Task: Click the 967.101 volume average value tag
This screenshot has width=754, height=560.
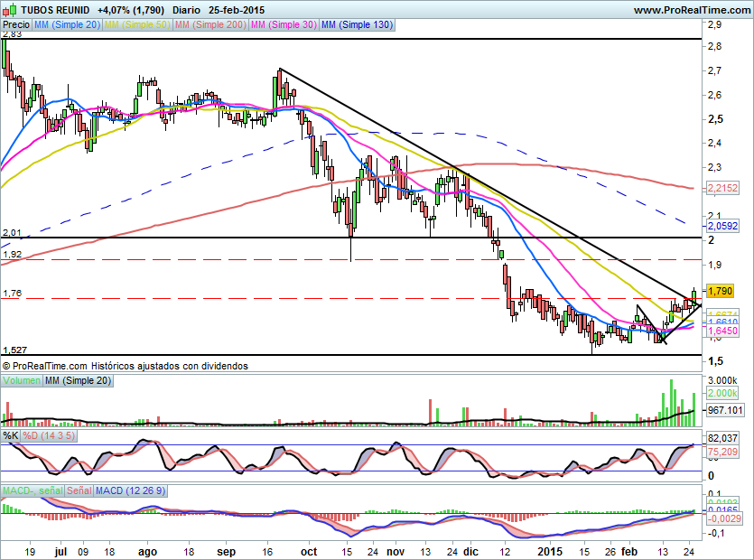Action: coord(723,409)
